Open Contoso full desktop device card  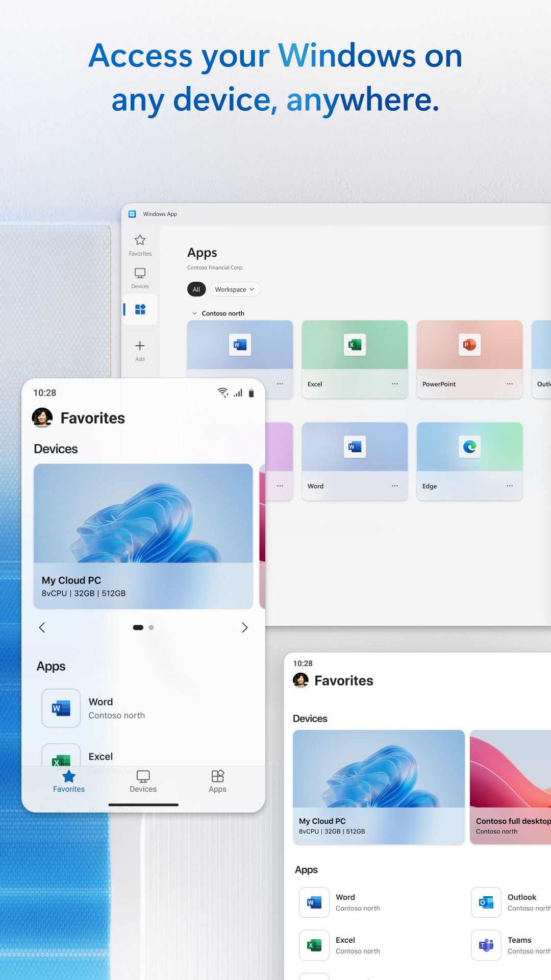coord(510,786)
